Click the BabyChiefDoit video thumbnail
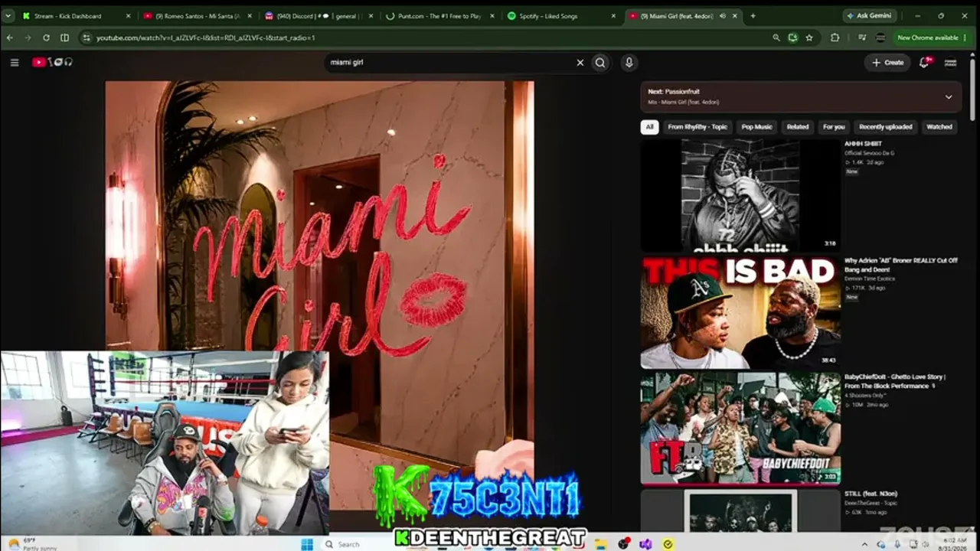 click(740, 429)
